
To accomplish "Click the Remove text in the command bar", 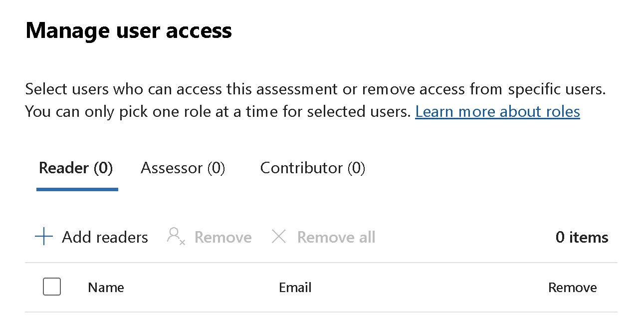I will (223, 237).
